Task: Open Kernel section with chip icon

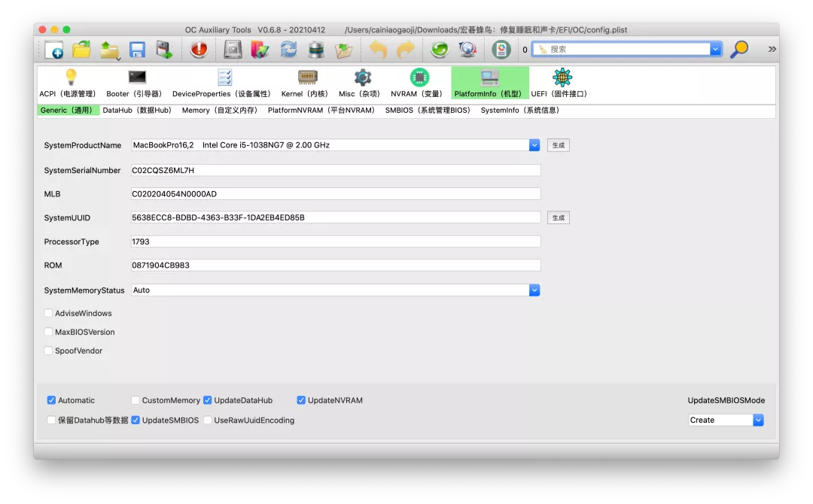Action: point(305,83)
